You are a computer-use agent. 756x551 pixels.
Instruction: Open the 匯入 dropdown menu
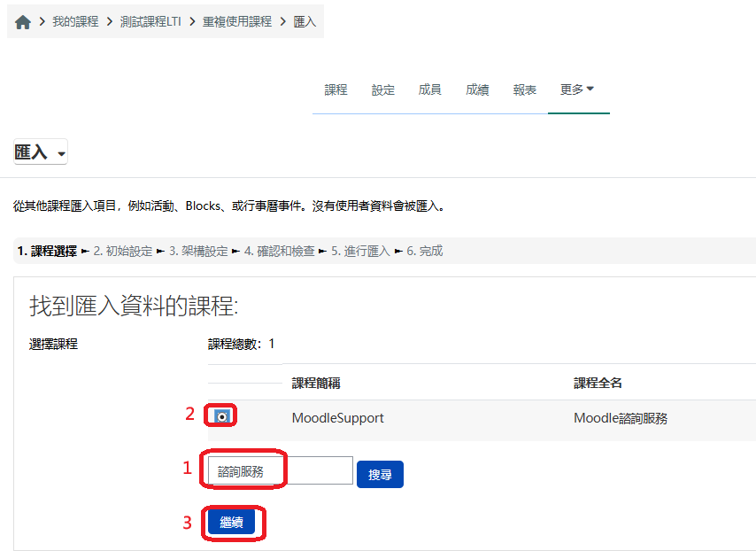41,153
